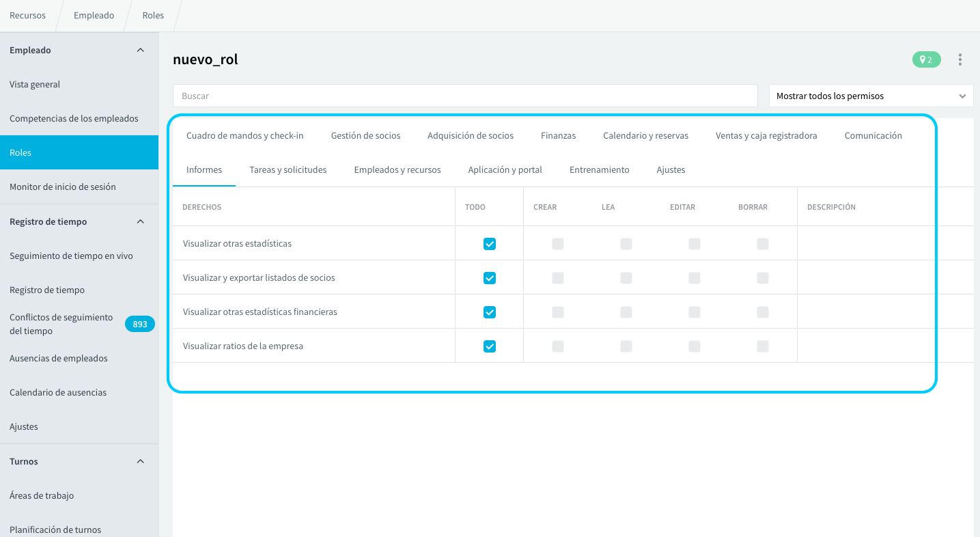This screenshot has width=980, height=537.
Task: Click the Recursos breadcrumb
Action: point(27,16)
